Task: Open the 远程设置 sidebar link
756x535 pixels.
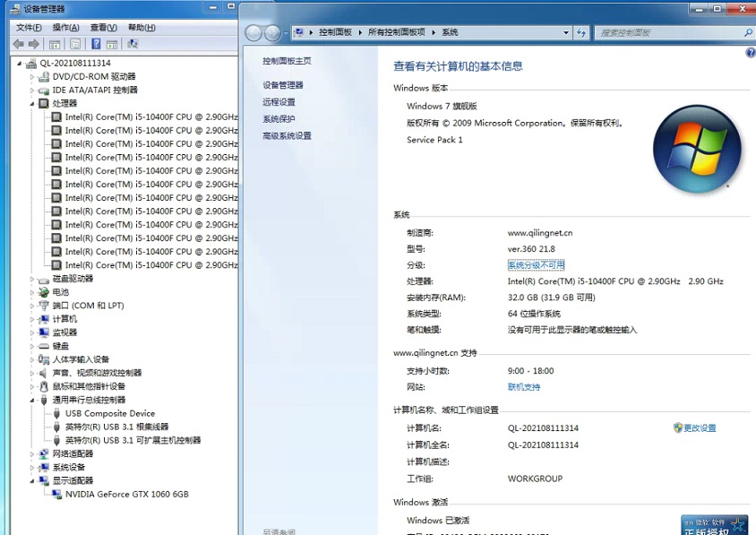Action: tap(279, 102)
